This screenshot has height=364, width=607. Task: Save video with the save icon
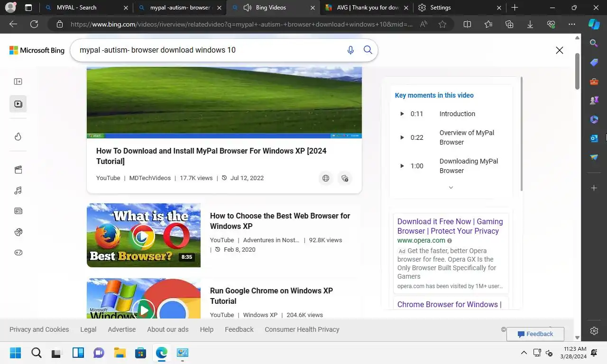pyautogui.click(x=345, y=178)
